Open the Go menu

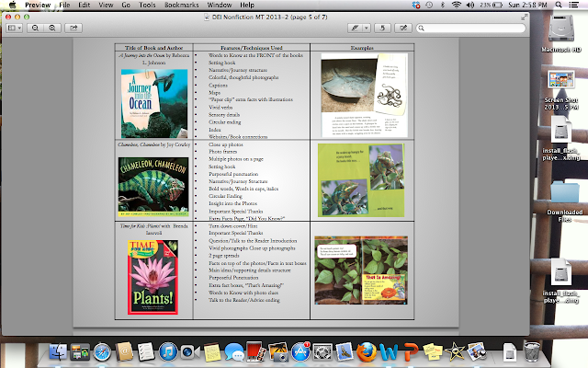(x=126, y=5)
